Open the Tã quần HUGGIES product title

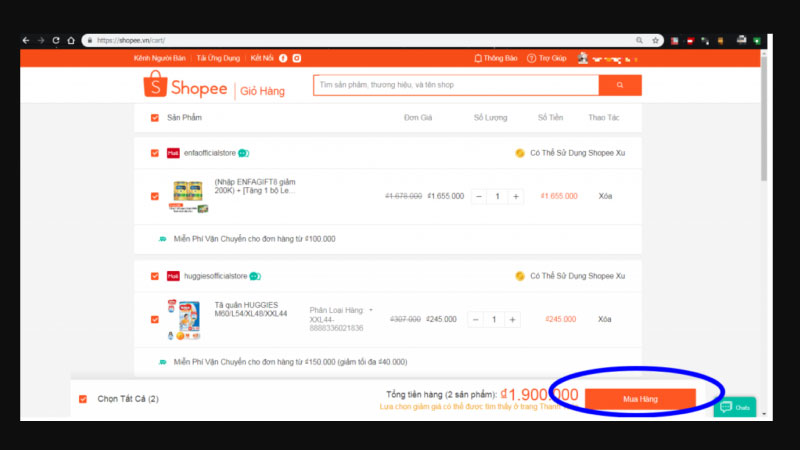pyautogui.click(x=251, y=309)
